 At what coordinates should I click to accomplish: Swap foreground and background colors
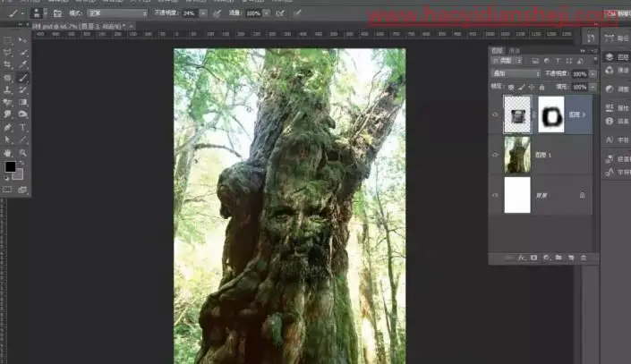point(21,164)
